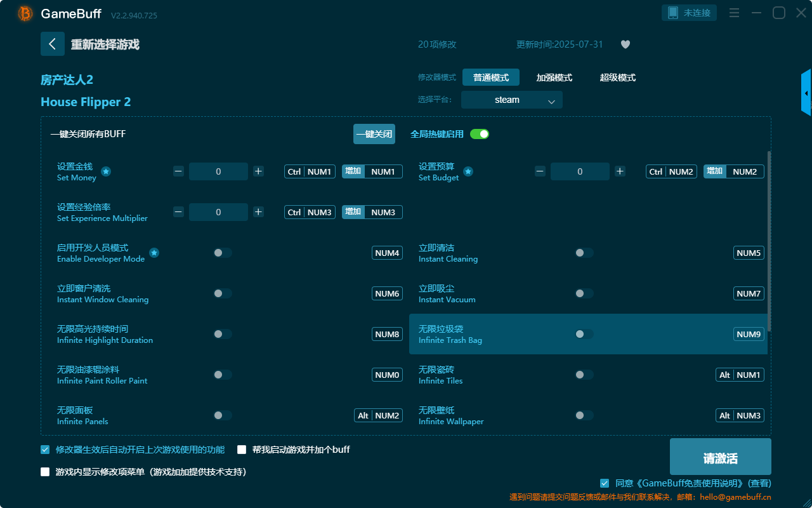Decrease Set Experience Multiplier with minus button

click(178, 212)
